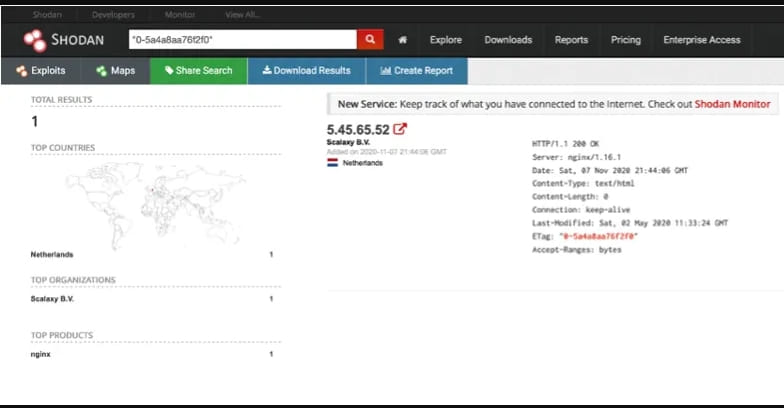
Task: Click Netherlands label beside the flag
Action: pos(362,163)
